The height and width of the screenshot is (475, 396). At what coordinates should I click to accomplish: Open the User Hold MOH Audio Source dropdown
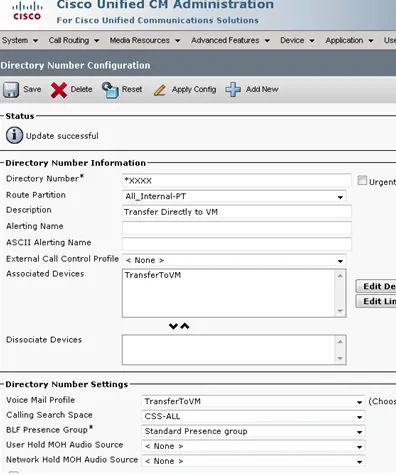pos(253,446)
